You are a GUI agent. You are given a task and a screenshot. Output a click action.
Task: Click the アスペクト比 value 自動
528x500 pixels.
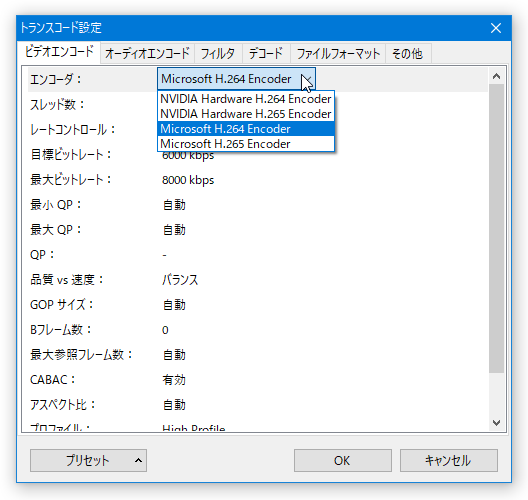pos(174,405)
